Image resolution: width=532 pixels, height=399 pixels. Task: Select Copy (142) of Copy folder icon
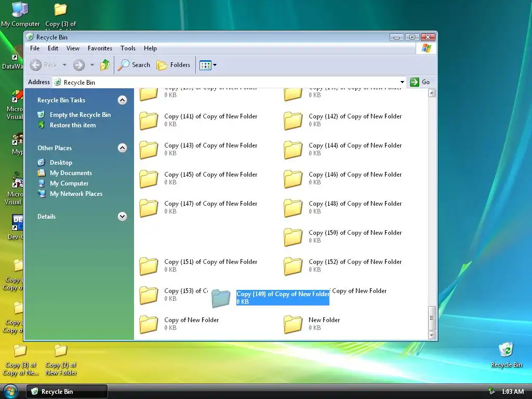pos(293,121)
